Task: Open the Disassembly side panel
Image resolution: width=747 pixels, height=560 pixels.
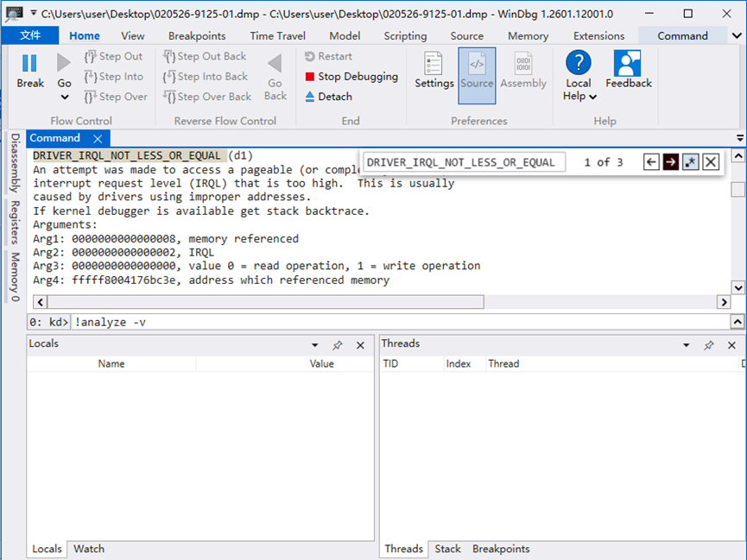Action: pos(15,162)
